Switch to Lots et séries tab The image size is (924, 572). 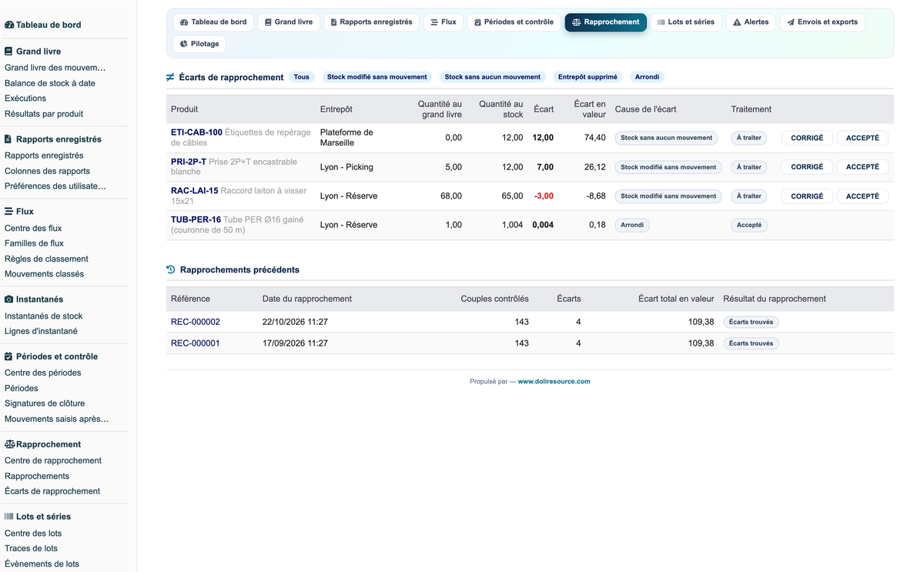click(x=686, y=22)
